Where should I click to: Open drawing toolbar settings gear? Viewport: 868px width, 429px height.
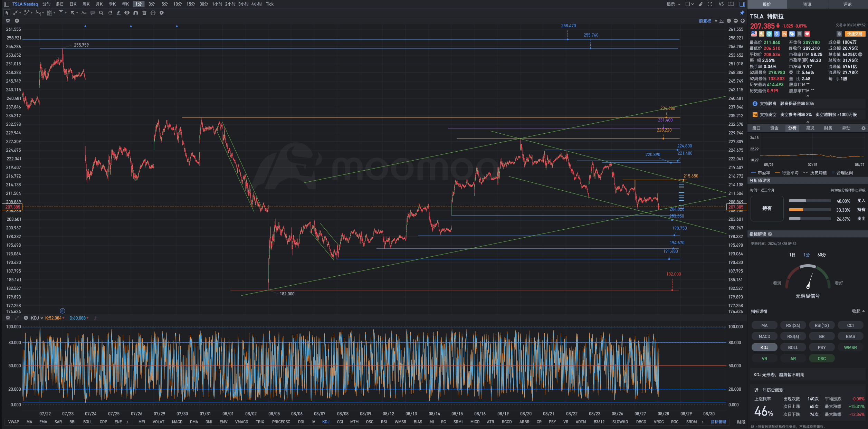coord(162,13)
